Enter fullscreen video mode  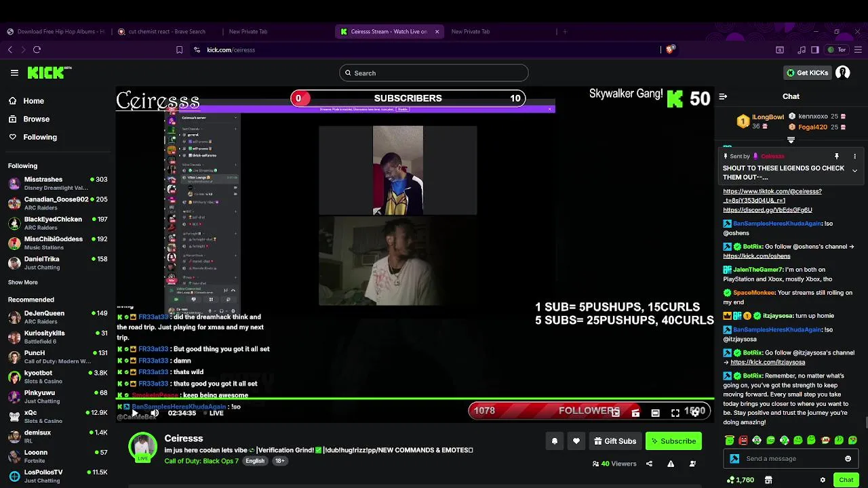(675, 413)
